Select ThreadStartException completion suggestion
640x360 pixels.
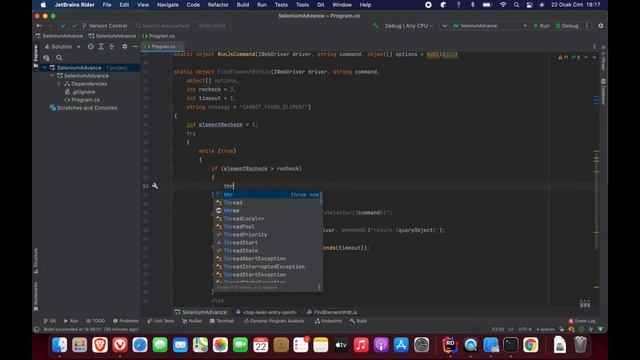point(268,275)
